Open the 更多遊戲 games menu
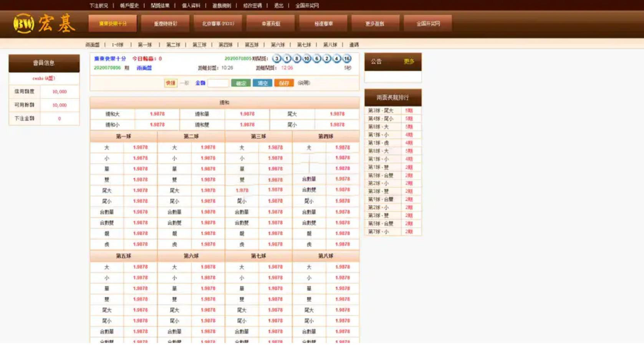 375,24
